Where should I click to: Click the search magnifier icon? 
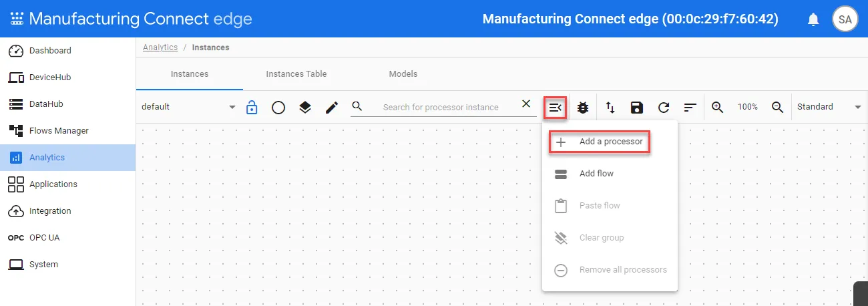point(357,106)
